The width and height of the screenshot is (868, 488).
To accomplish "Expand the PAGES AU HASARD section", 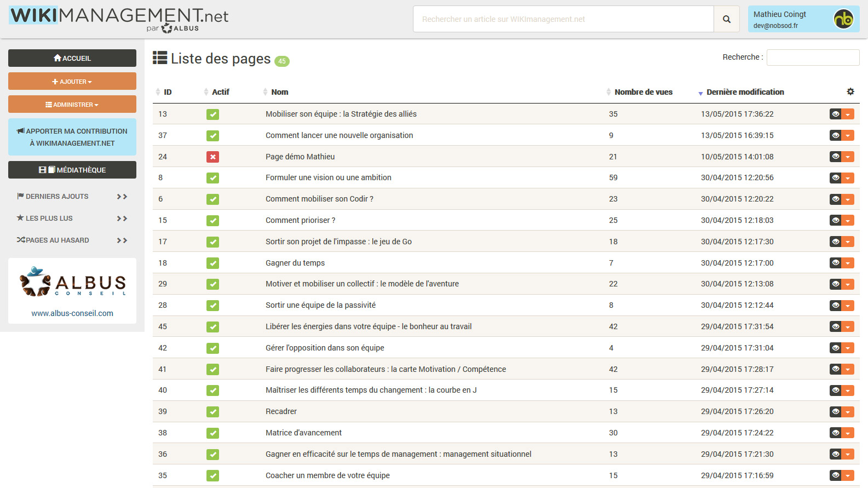I will [72, 240].
